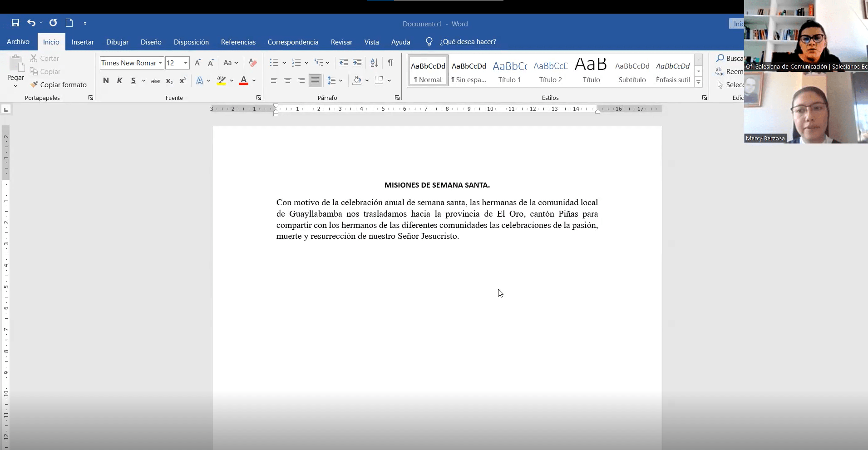This screenshot has width=868, height=450.
Task: Open the Fuente dialog launcher
Action: point(259,98)
